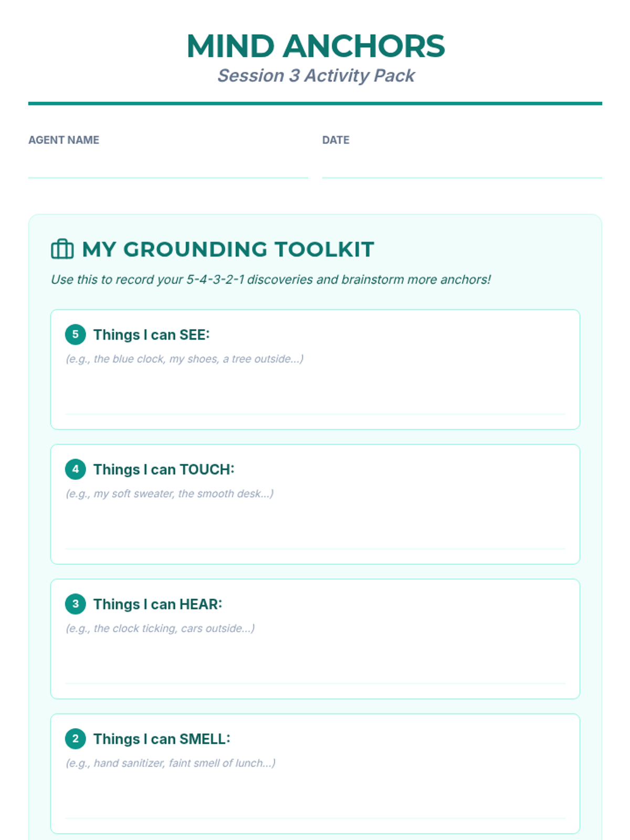
Task: Click the MY GROUNDING TOOLKIT heading
Action: click(228, 249)
